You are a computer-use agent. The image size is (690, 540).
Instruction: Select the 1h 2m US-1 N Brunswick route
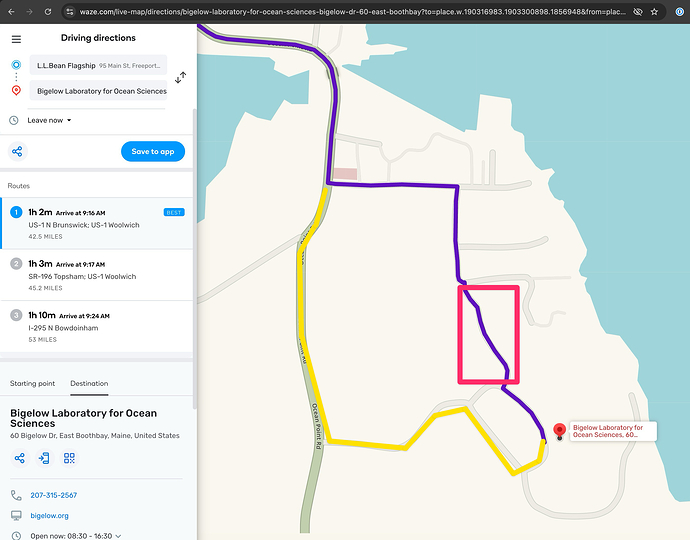(97, 224)
